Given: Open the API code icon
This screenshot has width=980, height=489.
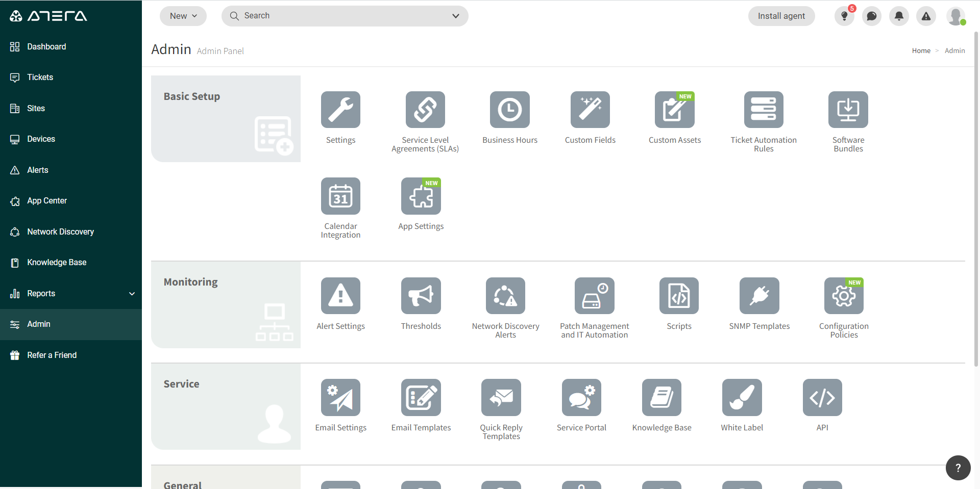Looking at the screenshot, I should point(822,397).
